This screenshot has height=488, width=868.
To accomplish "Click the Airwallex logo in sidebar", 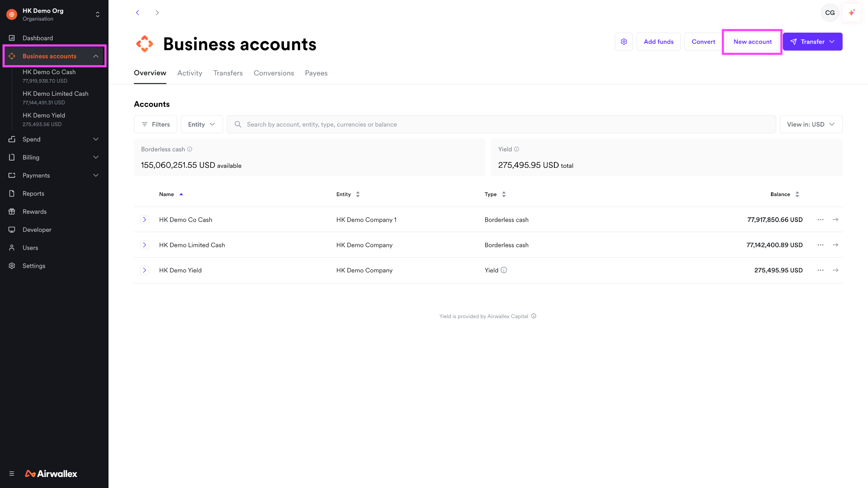I will tap(51, 474).
